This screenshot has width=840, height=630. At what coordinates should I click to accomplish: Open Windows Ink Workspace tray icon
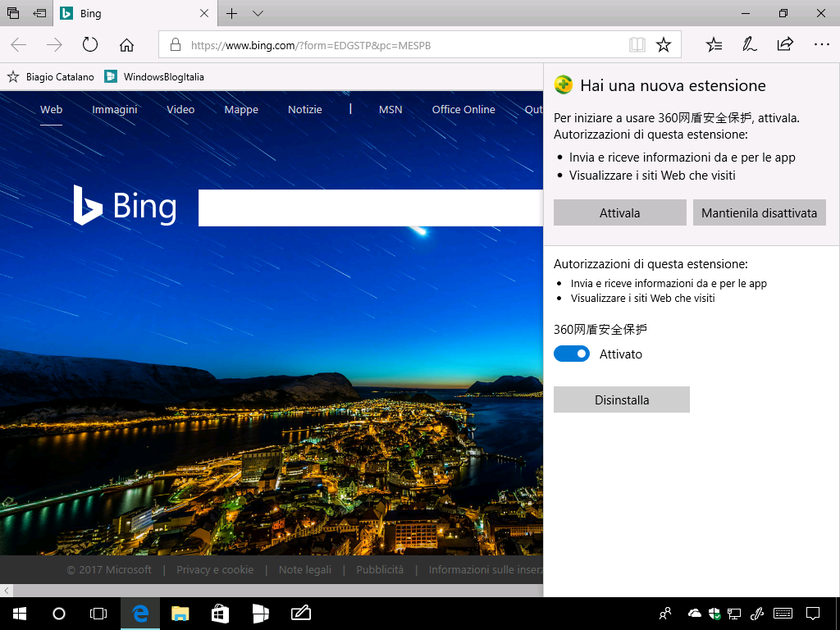click(757, 614)
